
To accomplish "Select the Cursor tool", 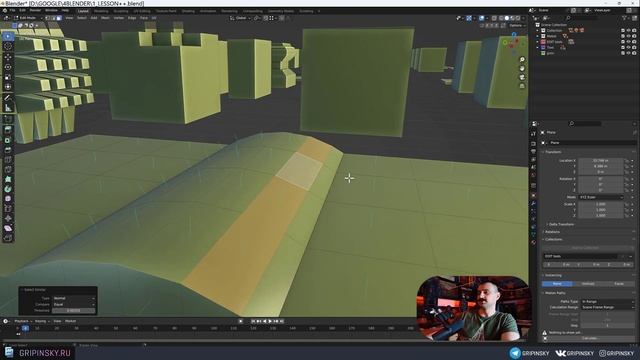I will click(x=8, y=46).
